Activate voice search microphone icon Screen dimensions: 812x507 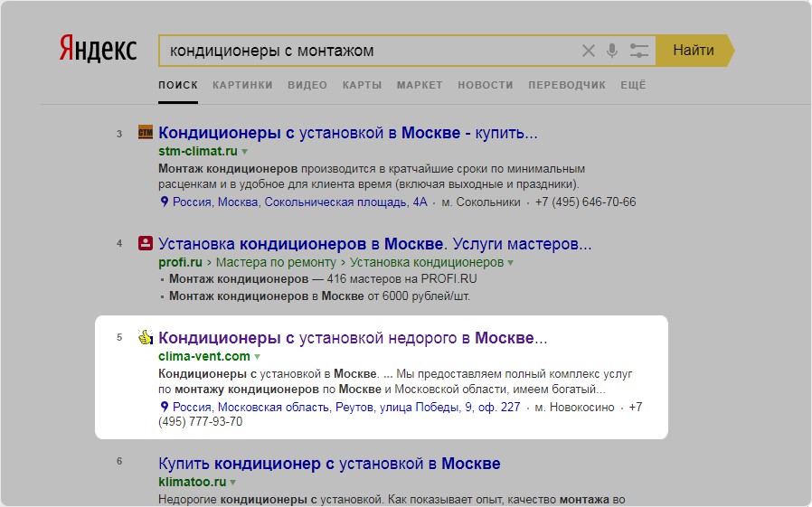tap(612, 51)
